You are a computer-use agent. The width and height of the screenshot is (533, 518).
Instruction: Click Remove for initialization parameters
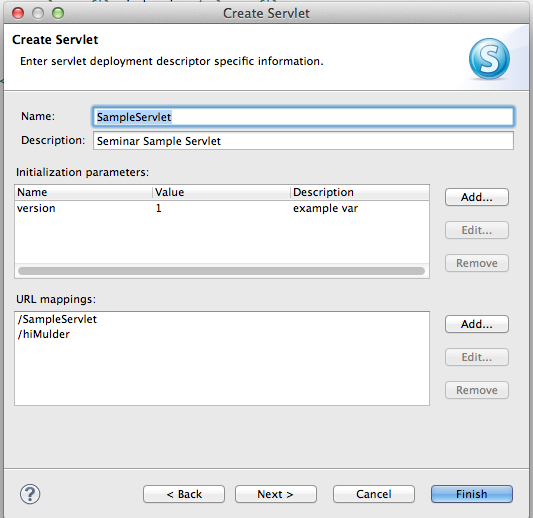[x=477, y=263]
